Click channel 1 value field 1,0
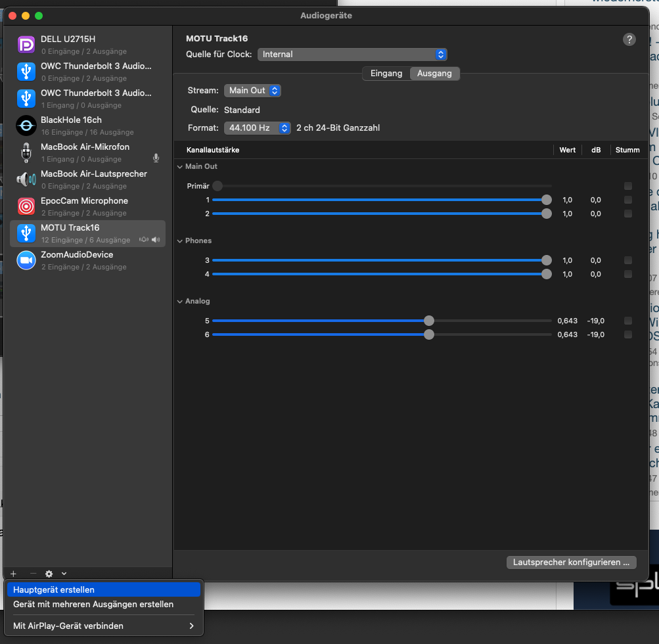 pyautogui.click(x=568, y=200)
